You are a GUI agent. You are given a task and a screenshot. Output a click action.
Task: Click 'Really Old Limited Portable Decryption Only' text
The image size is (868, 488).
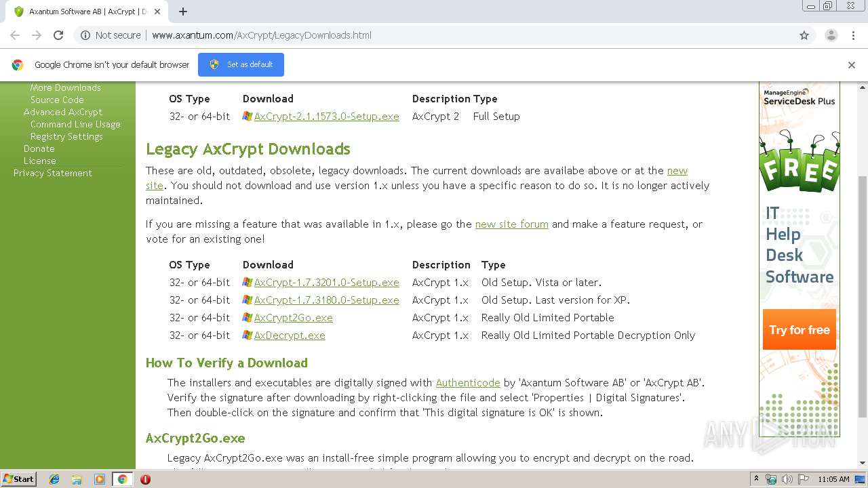click(x=588, y=335)
